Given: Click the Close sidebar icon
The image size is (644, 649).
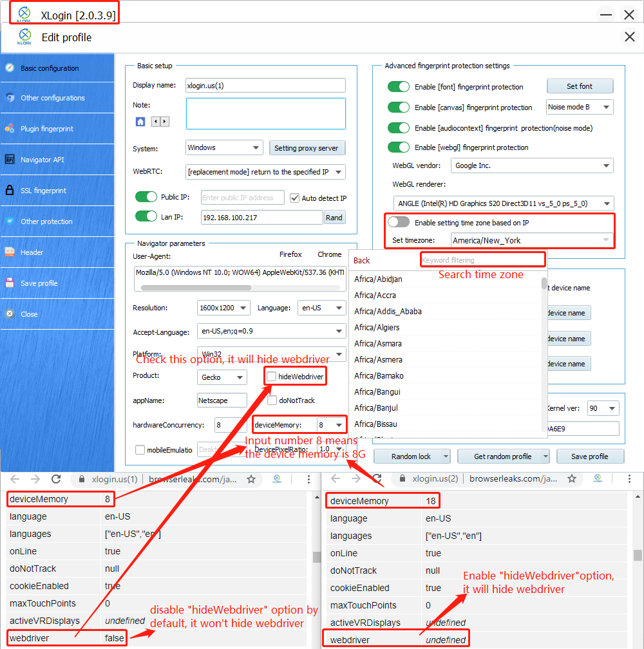Looking at the screenshot, I should pyautogui.click(x=10, y=314).
